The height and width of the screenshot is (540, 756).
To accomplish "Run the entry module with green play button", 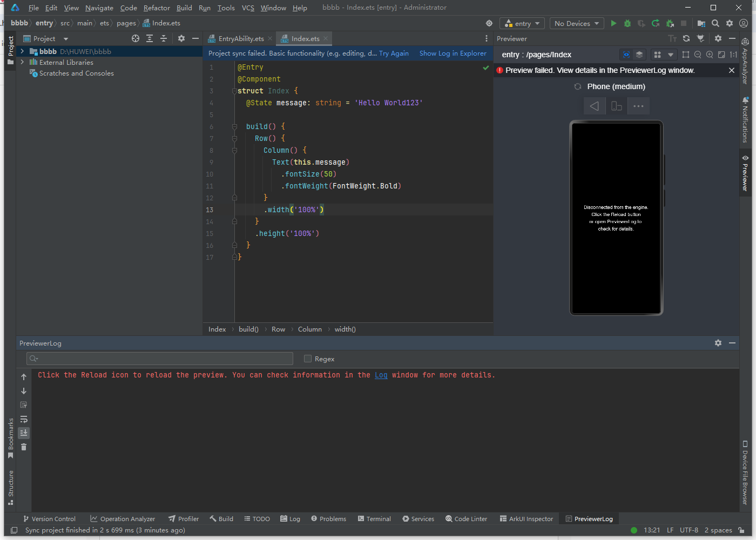I will click(613, 23).
